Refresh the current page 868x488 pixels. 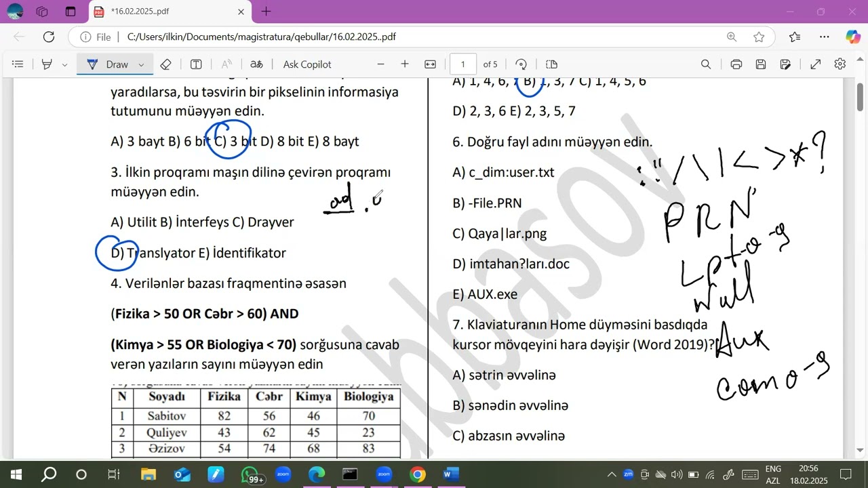(x=49, y=37)
